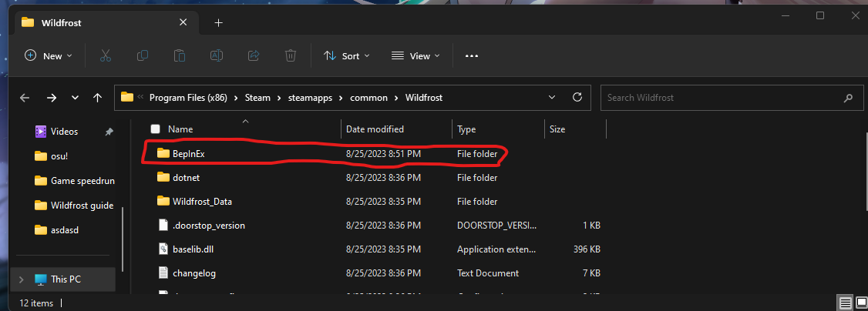
Task: Go to steamapps breadcrumb in path
Action: (311, 98)
